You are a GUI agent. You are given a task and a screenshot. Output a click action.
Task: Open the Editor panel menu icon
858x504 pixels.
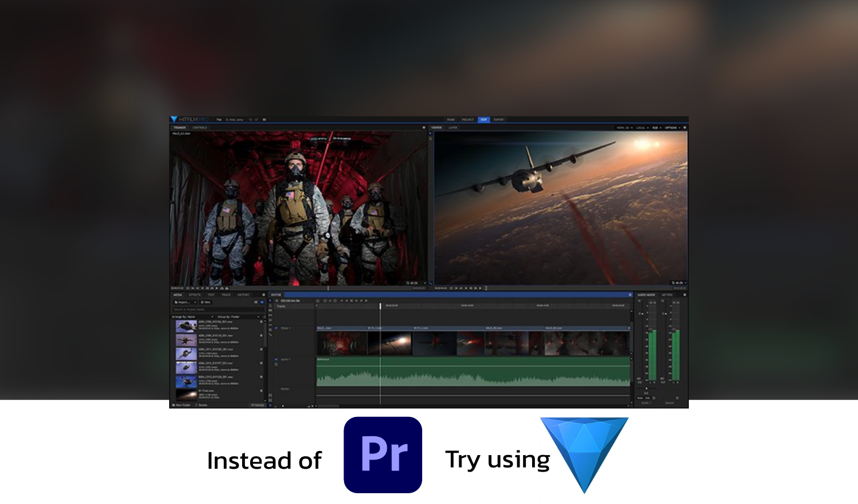coord(630,295)
